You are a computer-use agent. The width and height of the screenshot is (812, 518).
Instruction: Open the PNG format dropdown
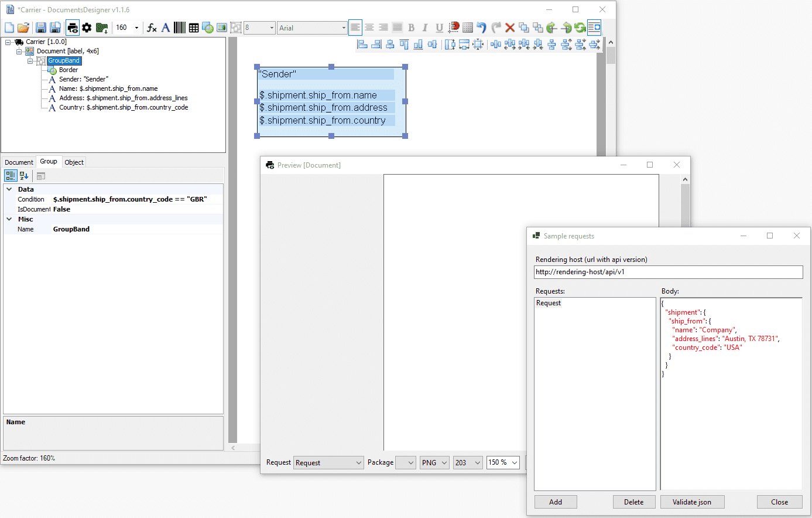pos(444,463)
